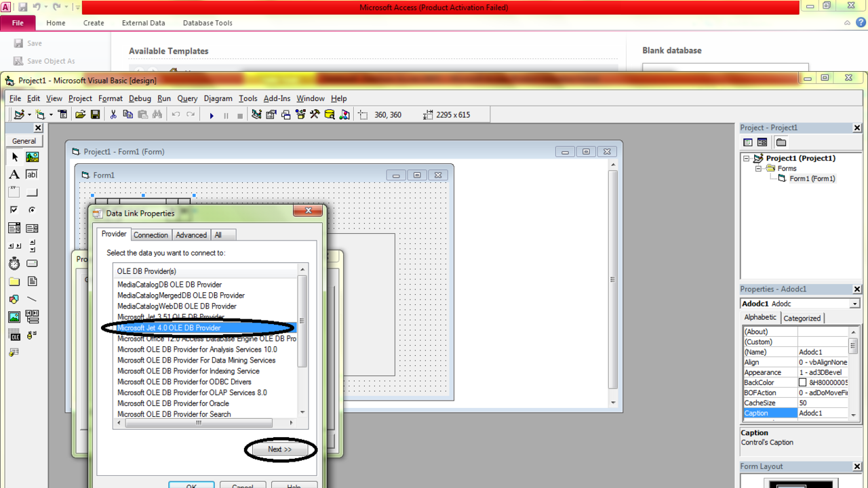Open the Diagram menu in Visual Basic

[218, 98]
